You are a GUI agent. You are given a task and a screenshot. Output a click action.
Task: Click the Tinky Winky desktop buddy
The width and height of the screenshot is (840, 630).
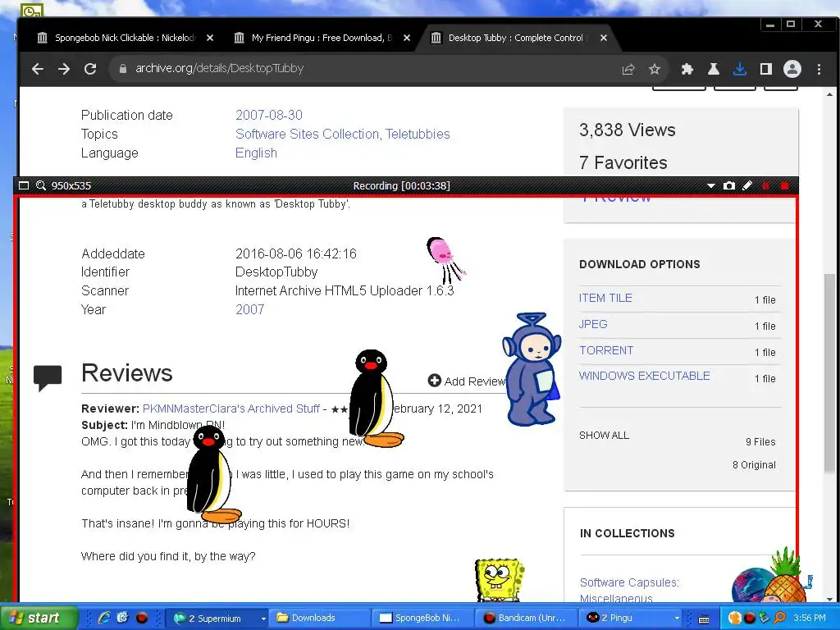pos(532,370)
